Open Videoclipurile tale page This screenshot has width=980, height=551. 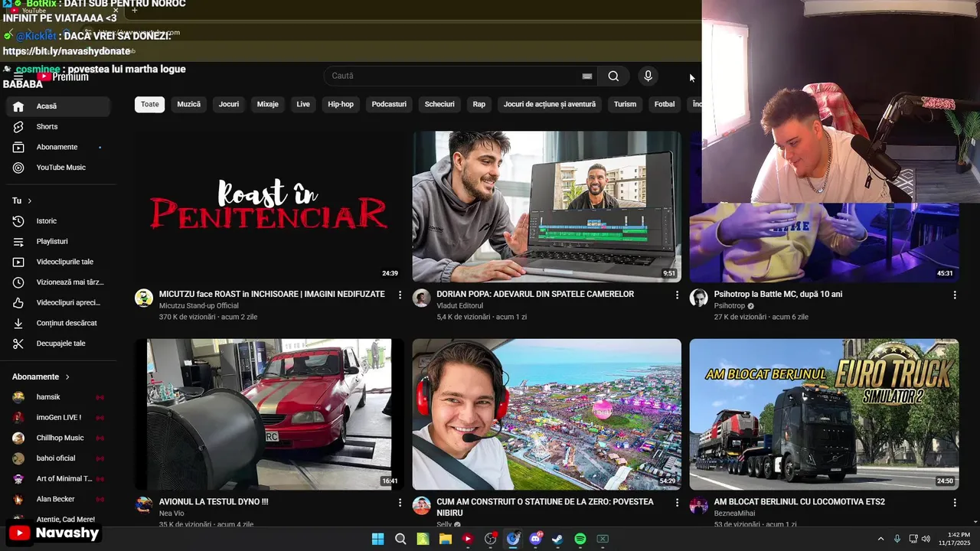tap(58, 262)
